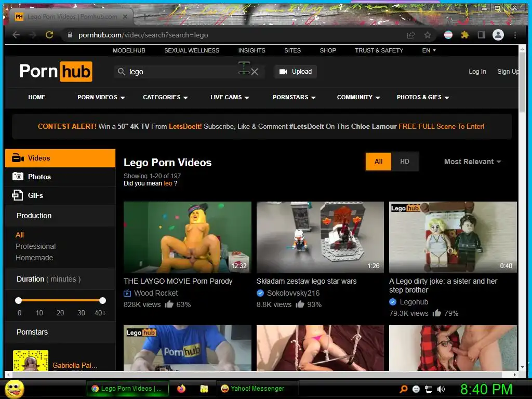
Task: Switch to the HD filter toggle
Action: 405,162
